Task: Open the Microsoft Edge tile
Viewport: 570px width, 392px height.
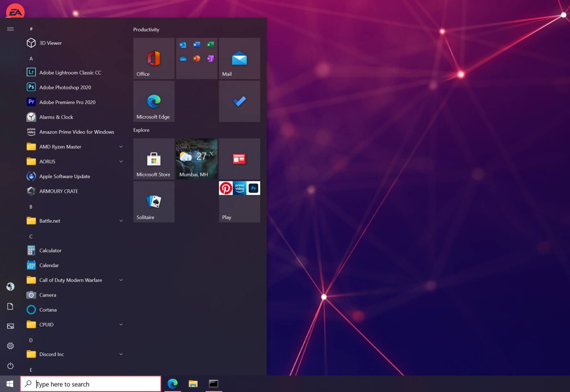Action: pos(154,101)
